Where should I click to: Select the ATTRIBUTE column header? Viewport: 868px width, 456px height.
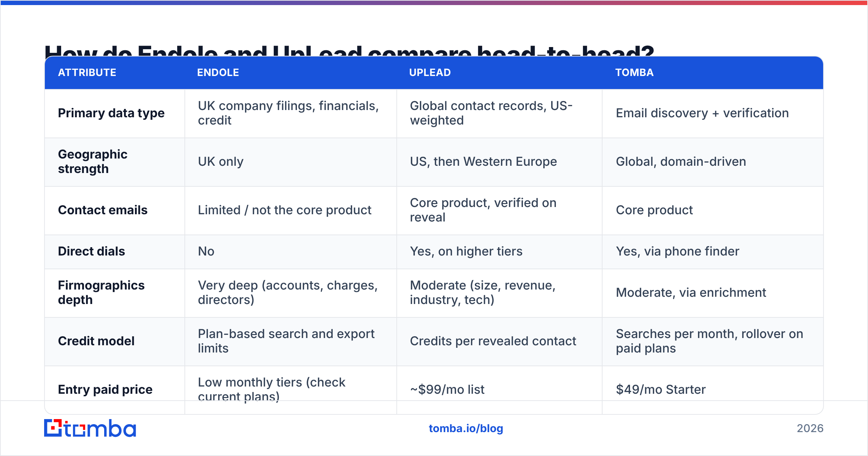pos(87,72)
